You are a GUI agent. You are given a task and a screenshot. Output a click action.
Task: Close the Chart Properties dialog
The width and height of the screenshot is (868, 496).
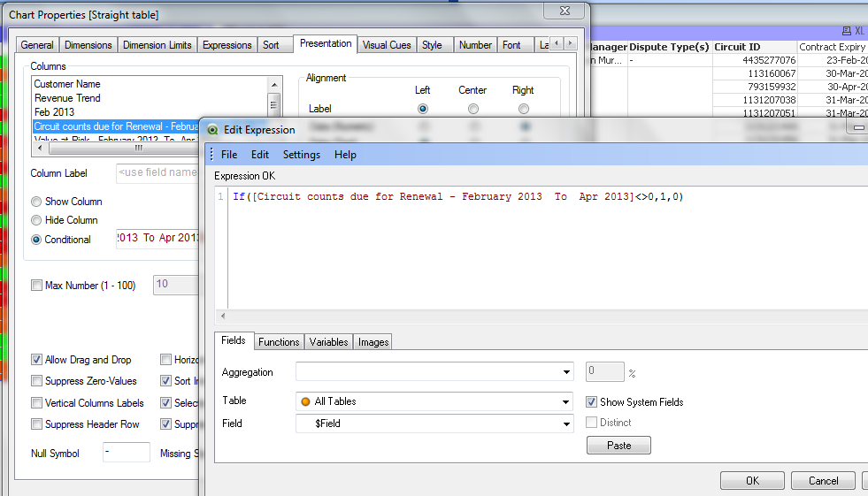(x=565, y=11)
